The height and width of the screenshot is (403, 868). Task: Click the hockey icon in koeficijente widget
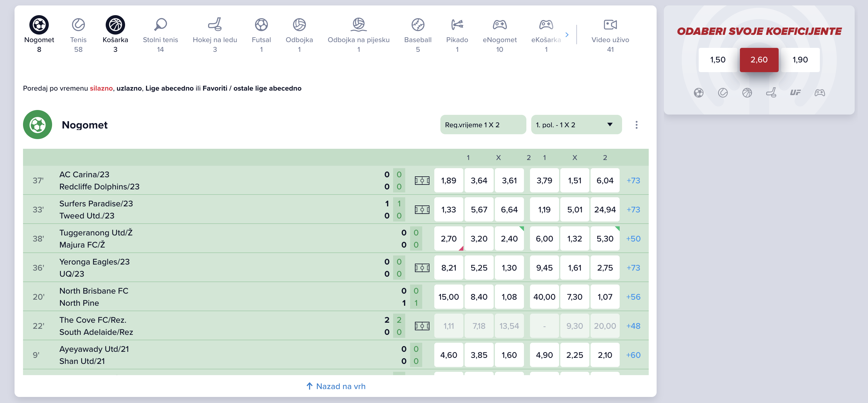pos(771,93)
